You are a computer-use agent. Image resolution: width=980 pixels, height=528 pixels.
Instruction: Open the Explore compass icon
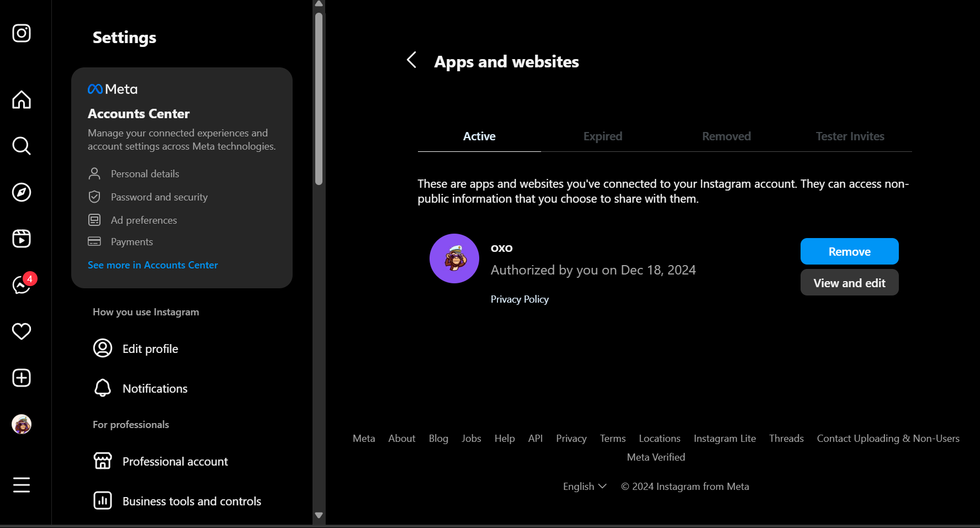click(x=22, y=192)
